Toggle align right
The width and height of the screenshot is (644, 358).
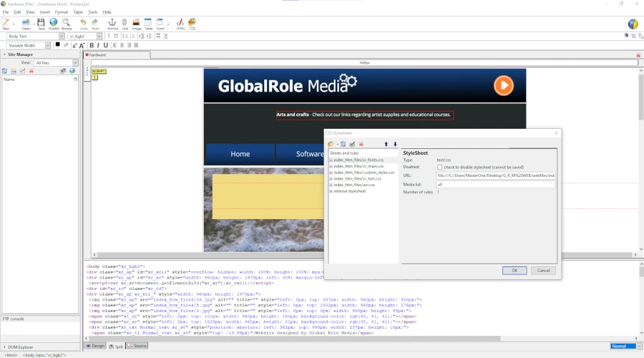(x=129, y=45)
